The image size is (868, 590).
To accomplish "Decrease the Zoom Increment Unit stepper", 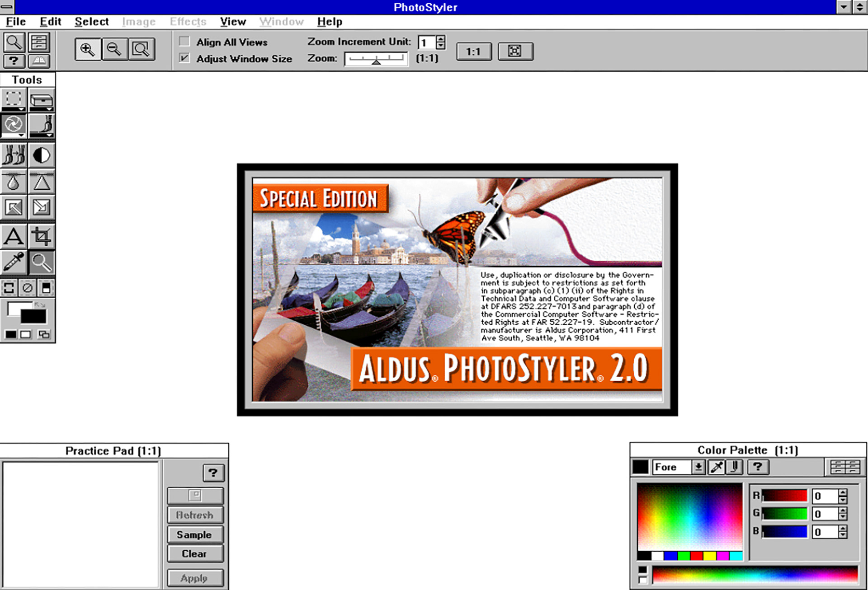I will click(441, 46).
